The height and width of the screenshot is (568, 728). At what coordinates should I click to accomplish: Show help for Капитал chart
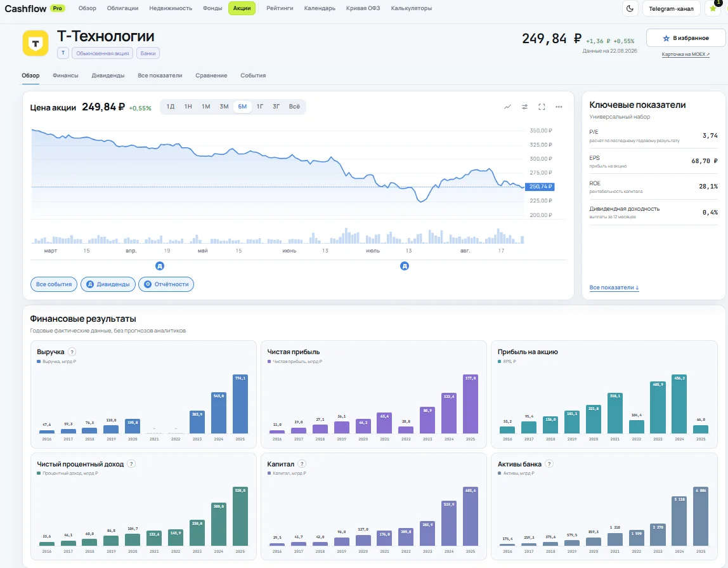click(302, 464)
